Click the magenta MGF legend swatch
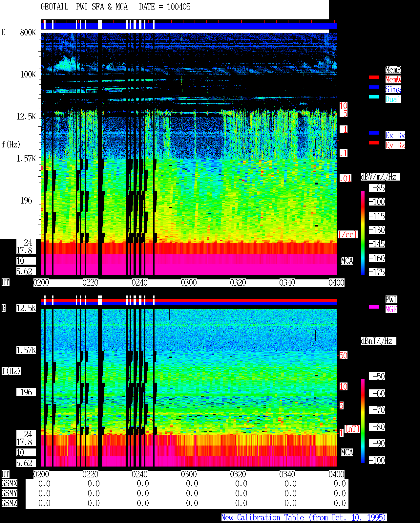 click(x=374, y=307)
